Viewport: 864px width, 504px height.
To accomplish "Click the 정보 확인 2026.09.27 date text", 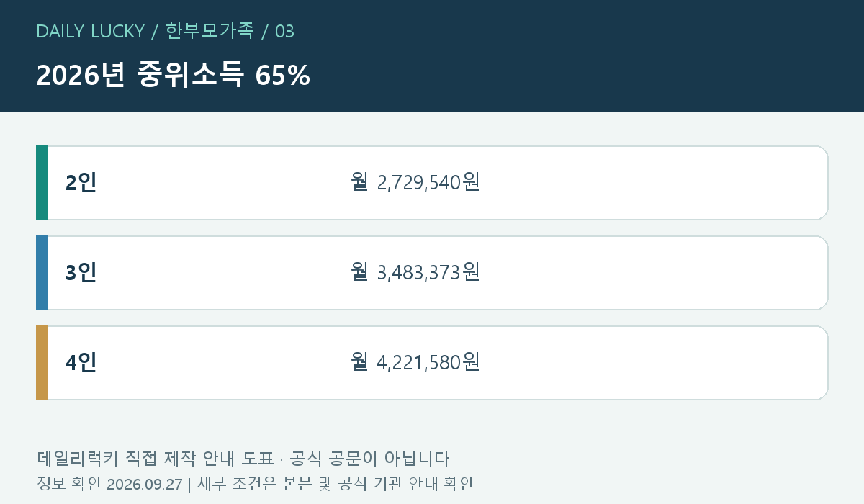I will point(109,484).
